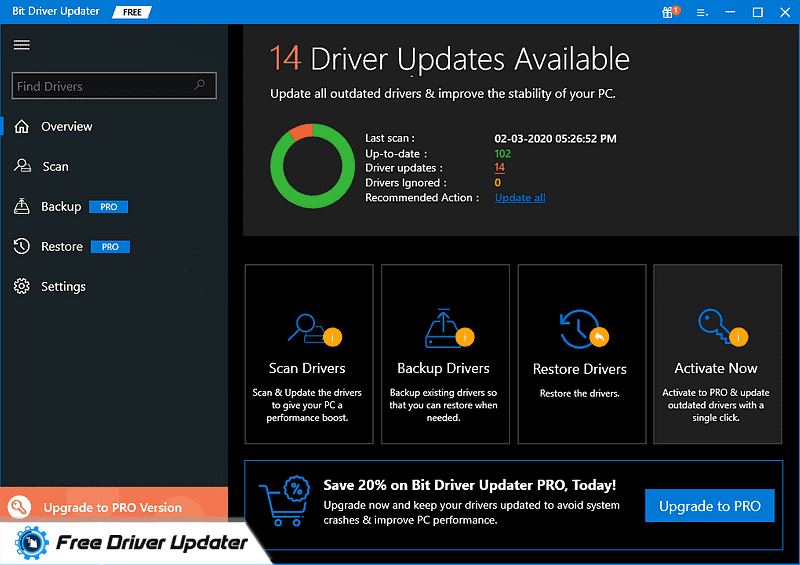The width and height of the screenshot is (800, 565).
Task: Click the Up-to-date value 102
Action: (503, 153)
